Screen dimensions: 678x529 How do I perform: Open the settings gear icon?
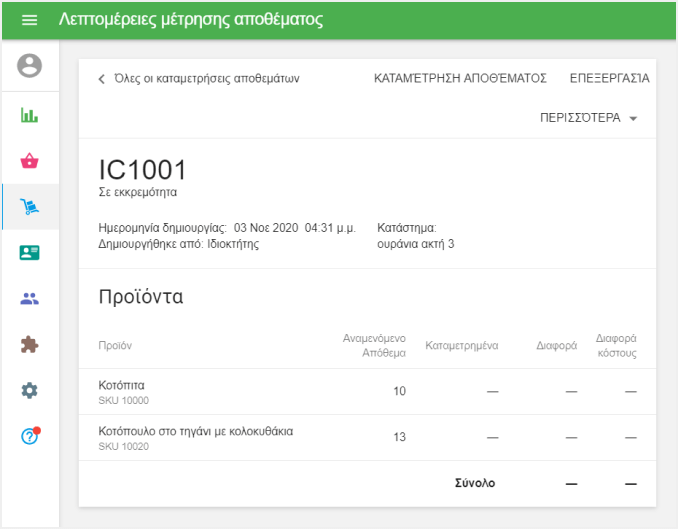point(30,390)
